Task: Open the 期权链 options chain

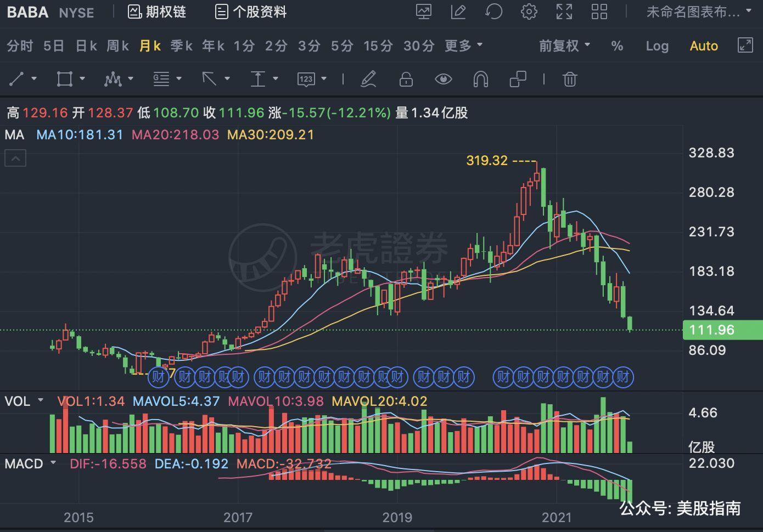Action: 157,12
